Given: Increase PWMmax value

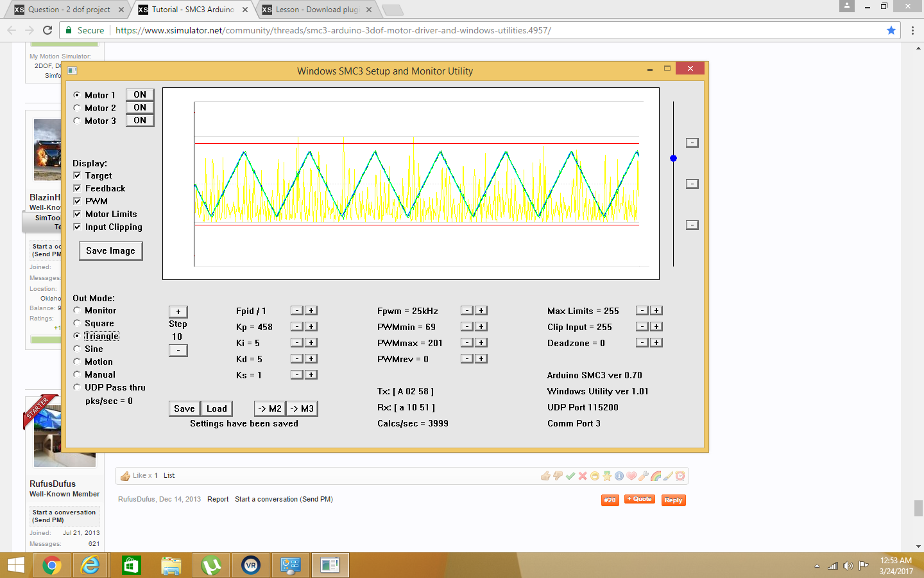Looking at the screenshot, I should [x=481, y=343].
